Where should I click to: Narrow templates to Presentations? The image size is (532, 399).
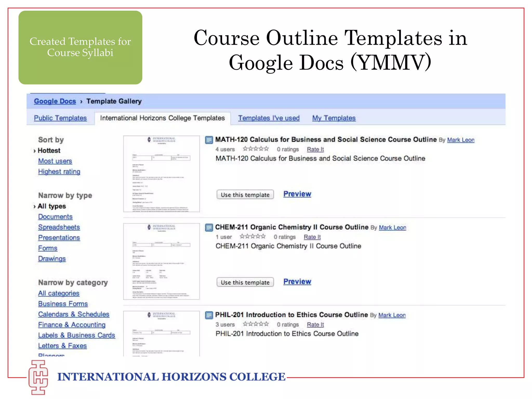click(x=59, y=238)
